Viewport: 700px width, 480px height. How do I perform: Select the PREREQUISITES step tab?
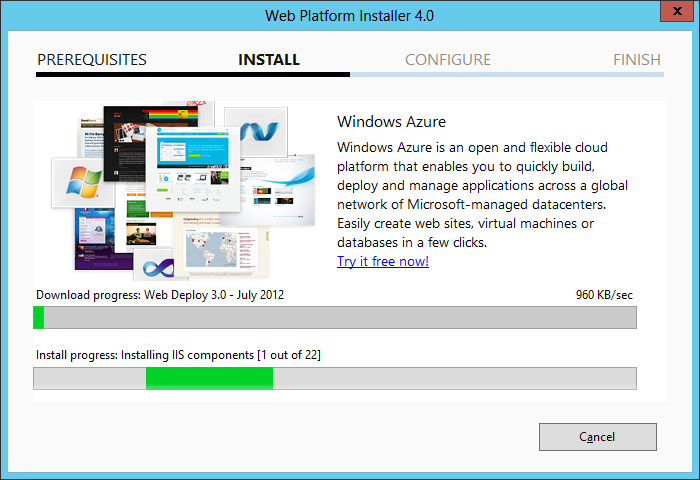[x=92, y=60]
